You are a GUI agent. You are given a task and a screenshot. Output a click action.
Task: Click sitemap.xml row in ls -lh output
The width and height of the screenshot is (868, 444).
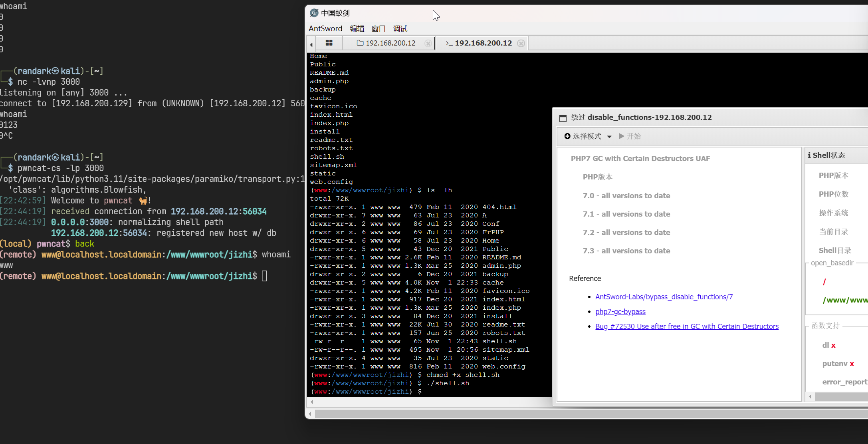click(420, 350)
